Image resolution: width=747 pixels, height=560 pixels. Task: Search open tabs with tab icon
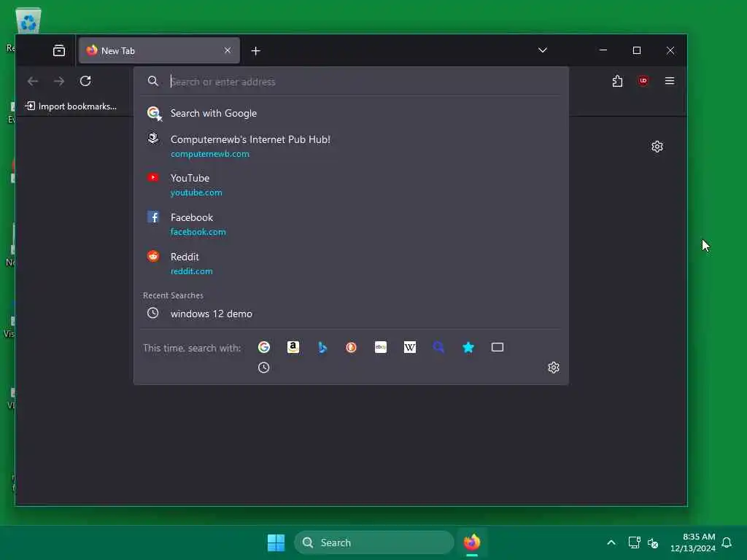pyautogui.click(x=498, y=347)
